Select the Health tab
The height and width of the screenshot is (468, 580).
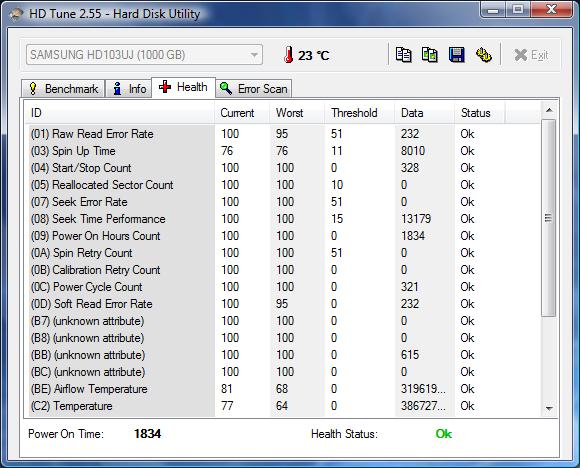click(183, 87)
